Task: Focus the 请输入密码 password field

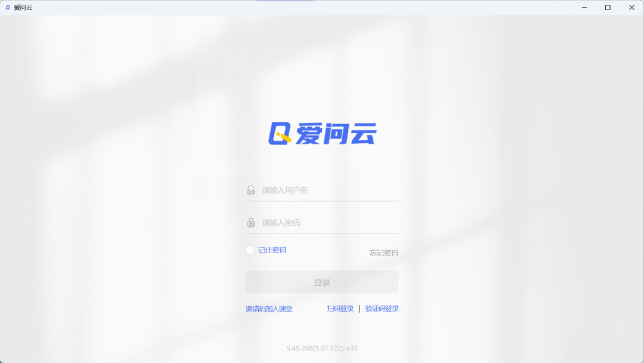Action: click(328, 223)
